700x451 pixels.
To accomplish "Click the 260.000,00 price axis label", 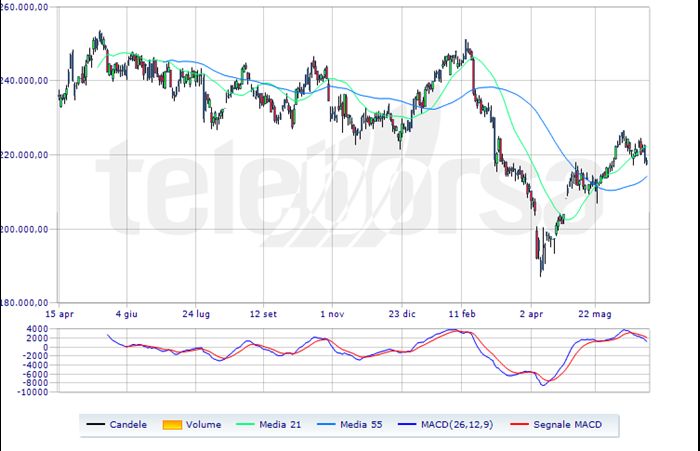I will click(24, 8).
